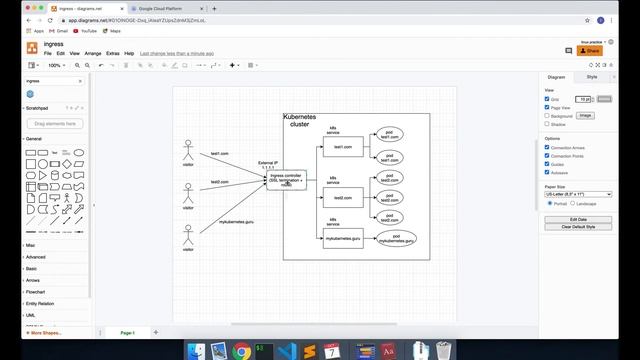Select the bidirectional arrow shape
This screenshot has height=360, width=640.
point(67,210)
